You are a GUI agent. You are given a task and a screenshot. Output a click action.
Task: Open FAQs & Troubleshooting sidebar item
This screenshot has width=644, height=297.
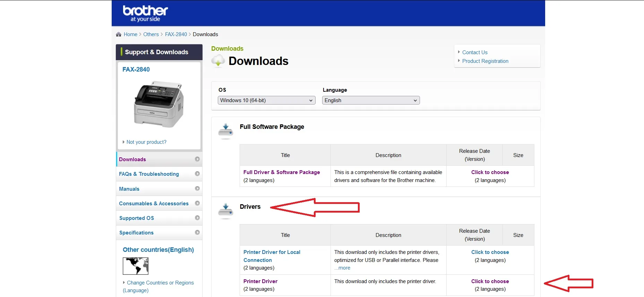coord(149,174)
